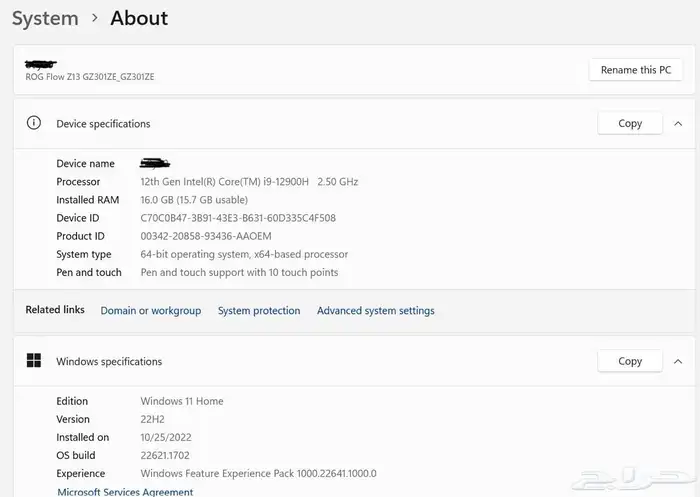Image resolution: width=700 pixels, height=497 pixels.
Task: Click the Installed RAM label
Action: point(88,200)
